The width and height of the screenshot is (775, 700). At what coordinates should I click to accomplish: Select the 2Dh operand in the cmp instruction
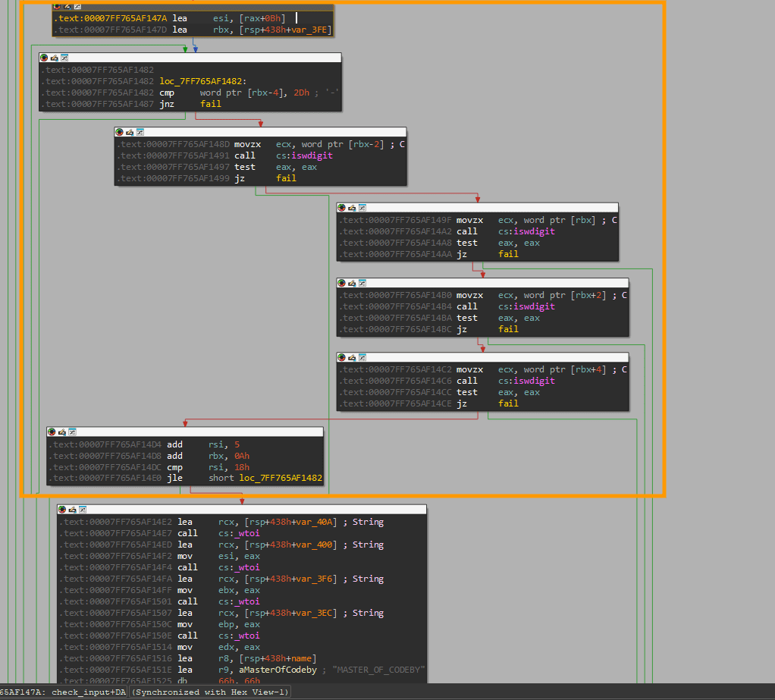[302, 93]
